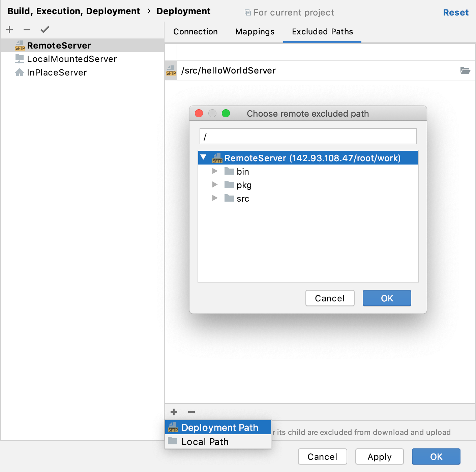Click the SFTP icon beside RemoteServer
The image size is (476, 472).
pyautogui.click(x=20, y=46)
